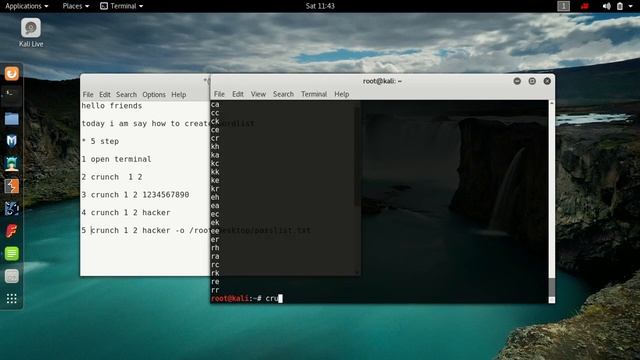Click the battery status icon

[x=620, y=6]
